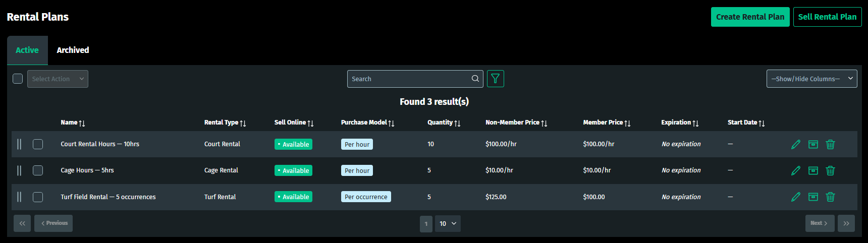Sort by Sell Online column
The height and width of the screenshot is (243, 868).
[310, 123]
